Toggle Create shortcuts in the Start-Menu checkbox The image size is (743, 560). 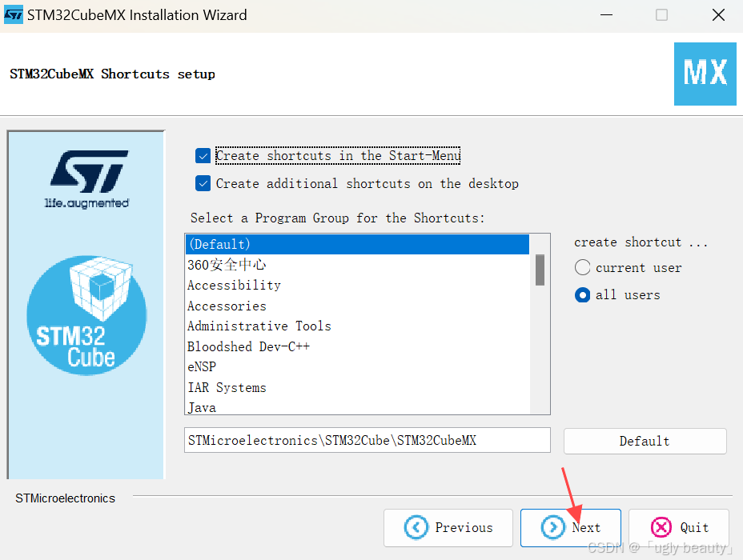(x=203, y=155)
